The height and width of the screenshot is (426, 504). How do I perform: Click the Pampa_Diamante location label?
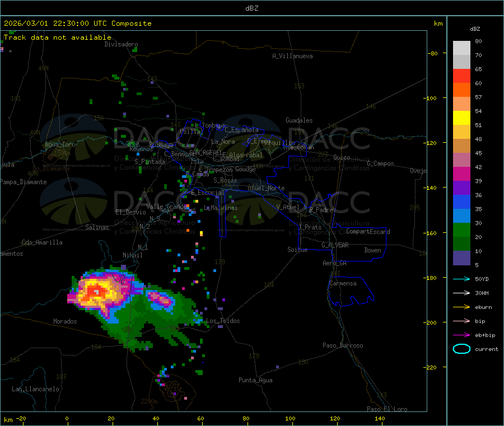pyautogui.click(x=24, y=182)
